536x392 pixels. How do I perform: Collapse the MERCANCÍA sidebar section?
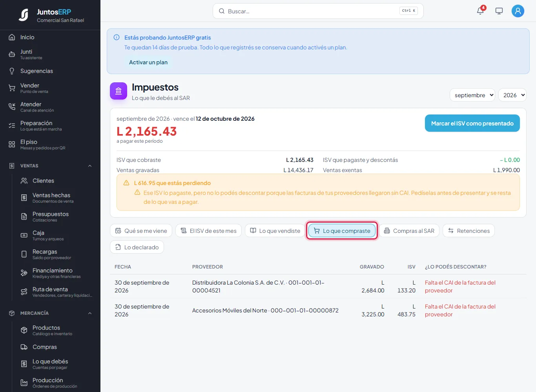pos(90,313)
